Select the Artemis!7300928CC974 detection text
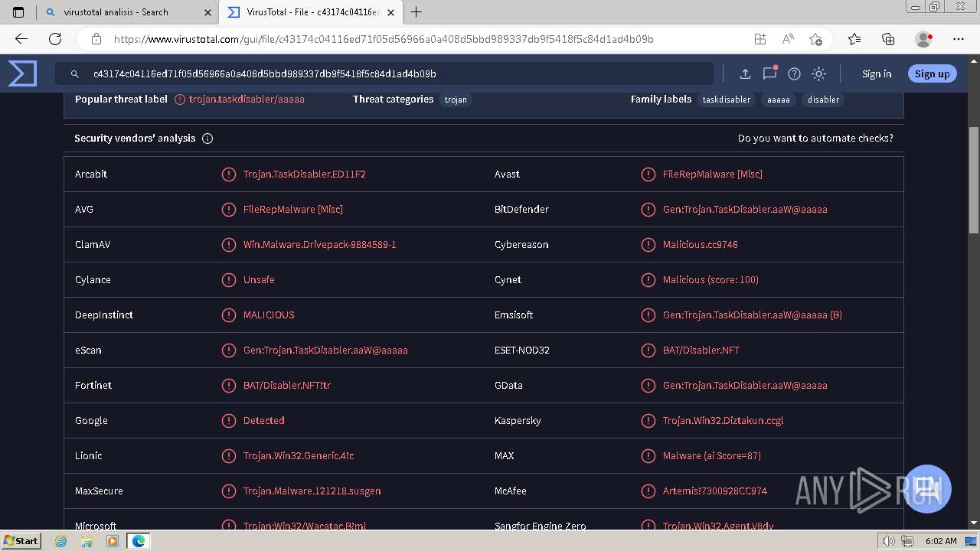 (715, 491)
